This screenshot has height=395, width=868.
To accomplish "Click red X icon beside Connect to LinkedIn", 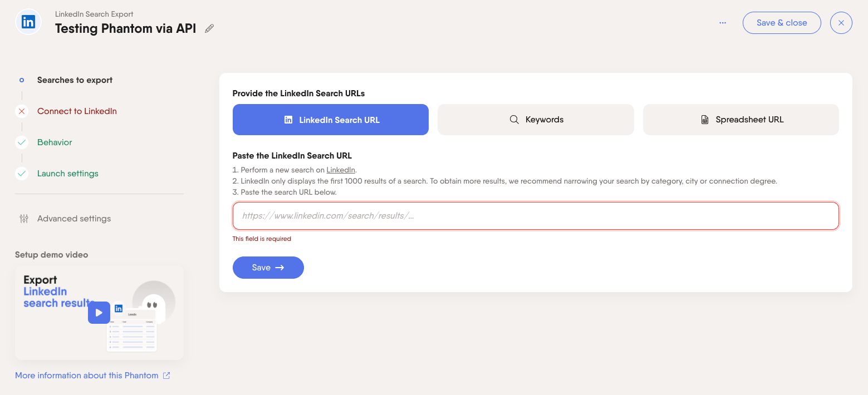I will [x=22, y=111].
